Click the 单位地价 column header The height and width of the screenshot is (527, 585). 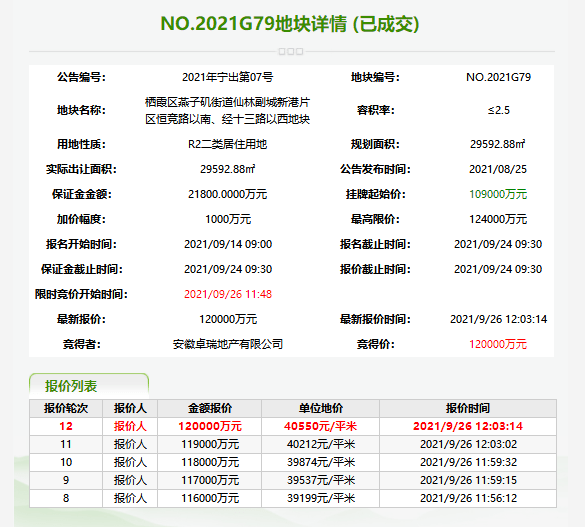click(320, 408)
